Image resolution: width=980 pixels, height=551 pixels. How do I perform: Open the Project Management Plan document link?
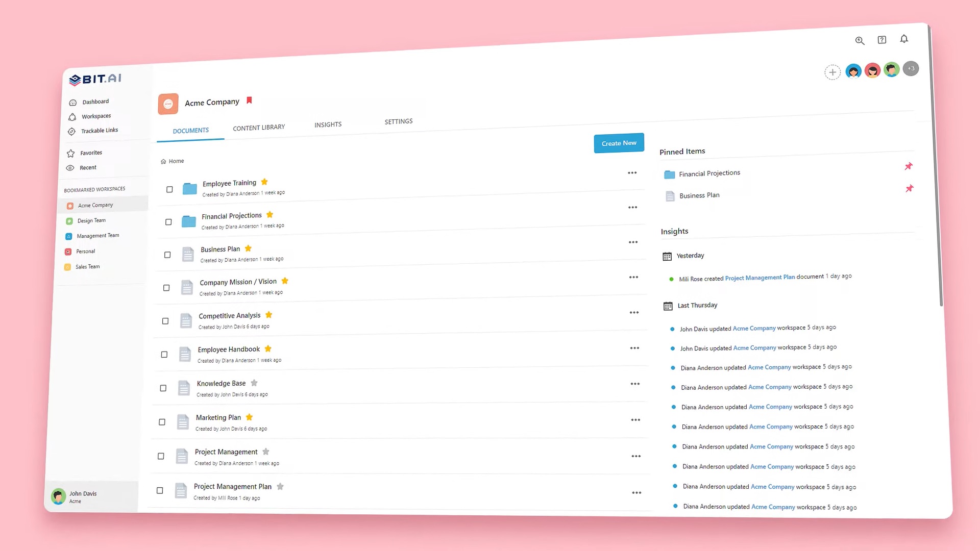point(759,277)
